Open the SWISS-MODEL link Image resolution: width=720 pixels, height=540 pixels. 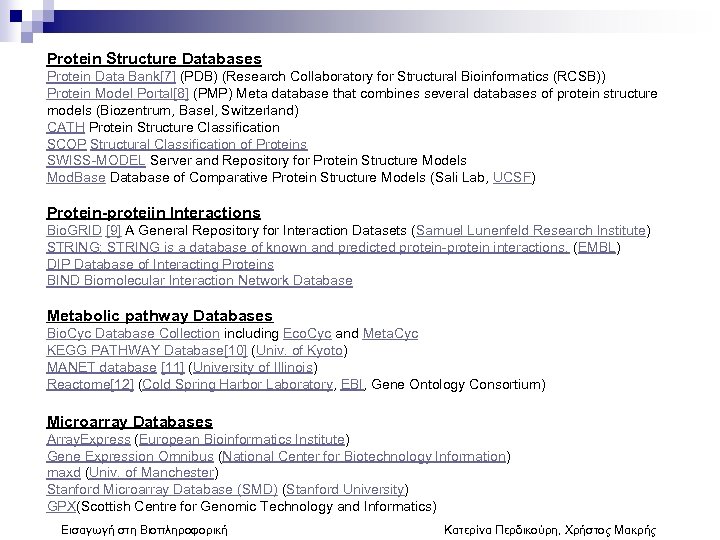pyautogui.click(x=97, y=160)
